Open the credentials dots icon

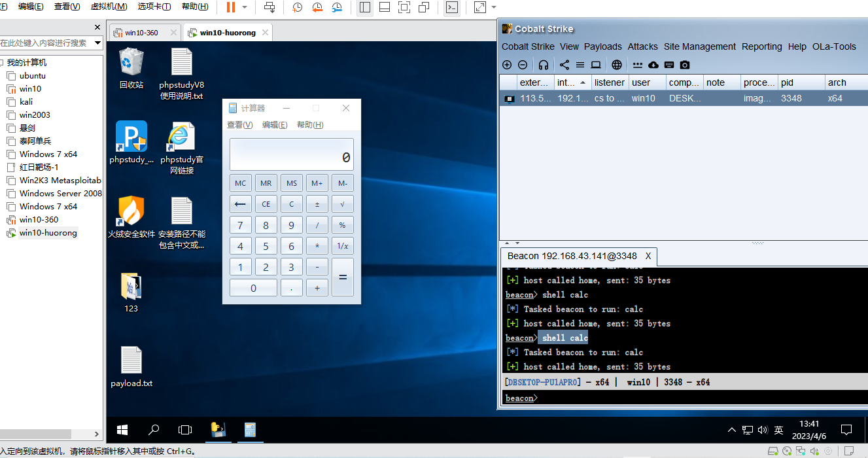pyautogui.click(x=638, y=65)
